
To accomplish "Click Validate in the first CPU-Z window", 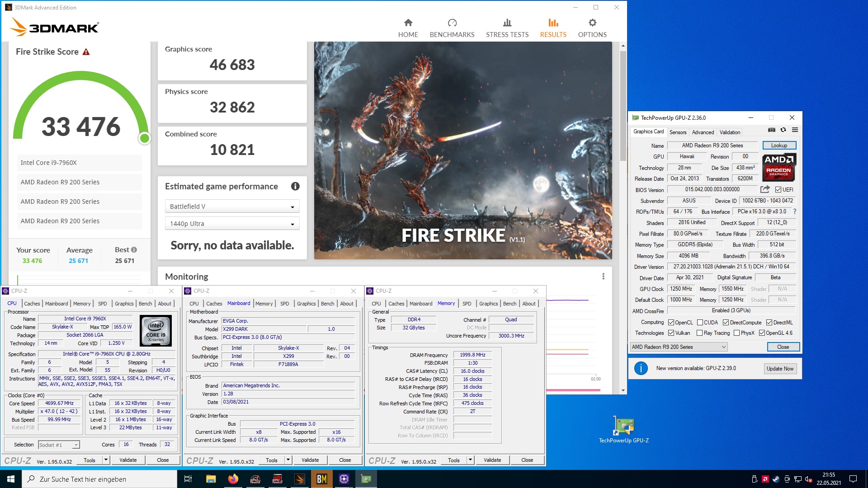I will [128, 460].
